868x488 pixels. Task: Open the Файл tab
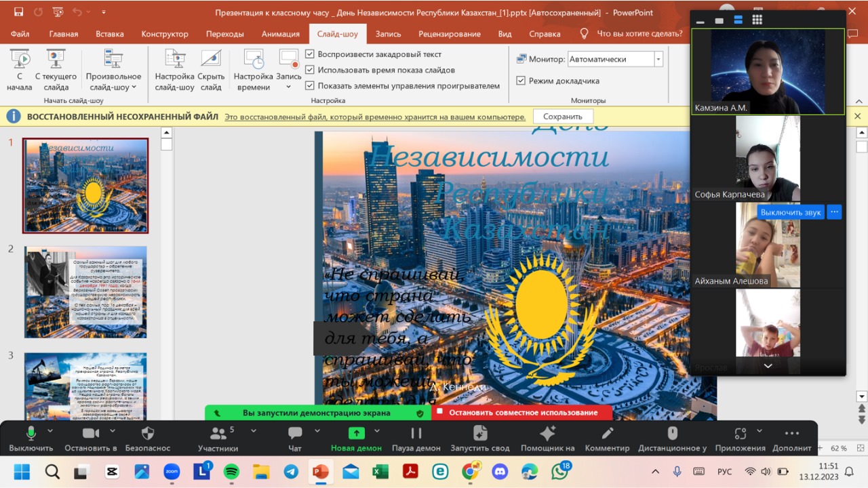[20, 34]
